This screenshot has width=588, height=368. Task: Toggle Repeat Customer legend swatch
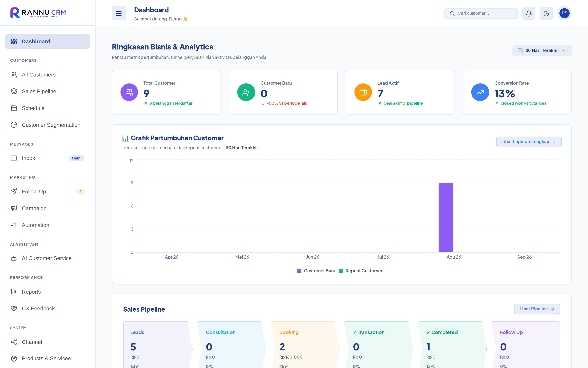click(341, 271)
